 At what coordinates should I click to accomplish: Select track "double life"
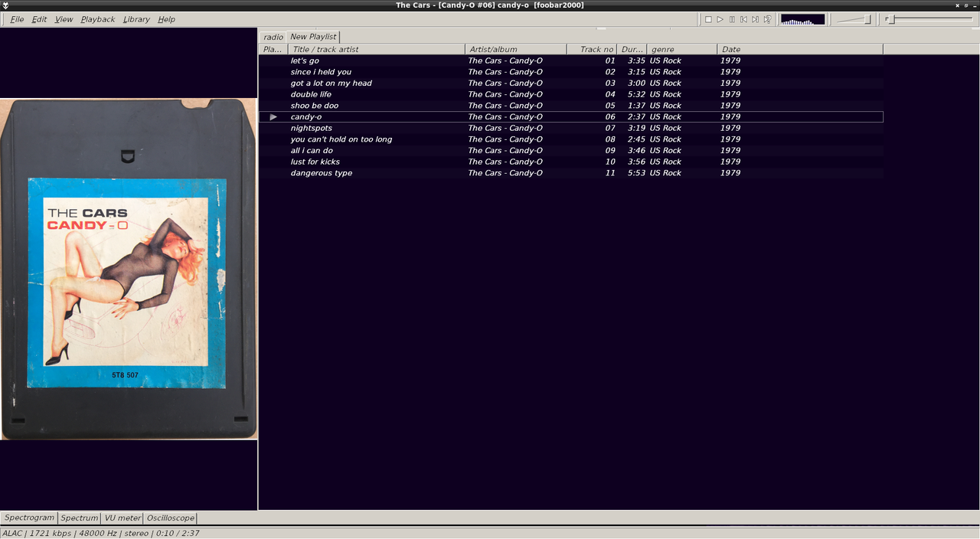[x=571, y=94]
